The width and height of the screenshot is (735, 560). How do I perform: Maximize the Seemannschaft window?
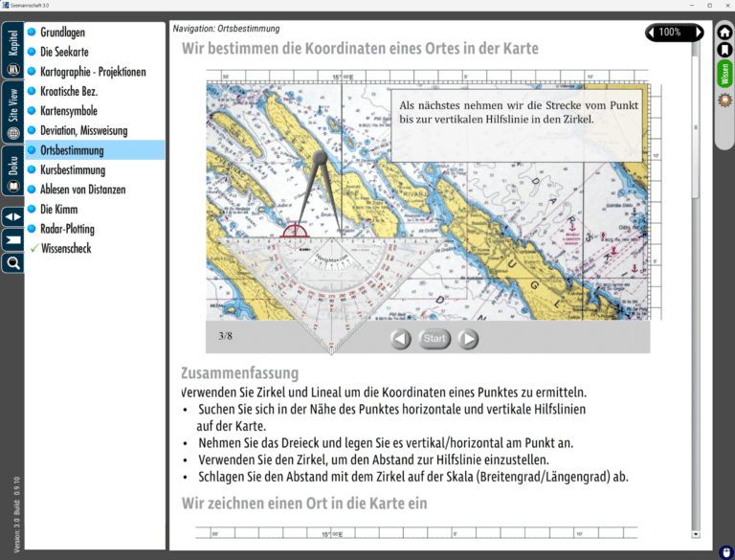710,5
